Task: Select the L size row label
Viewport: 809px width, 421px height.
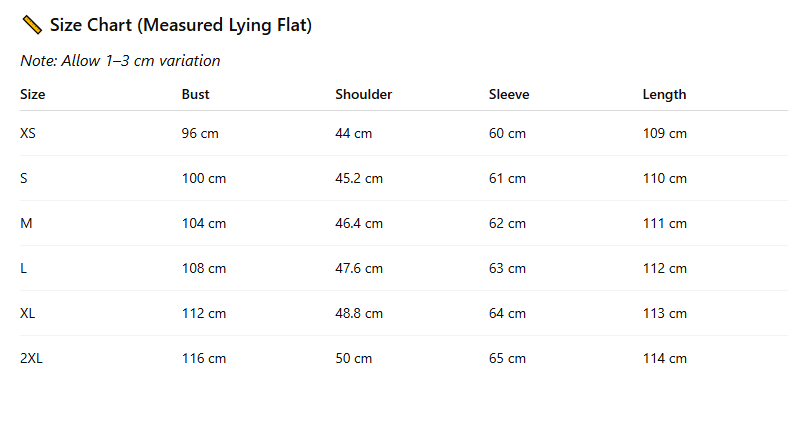Action: coord(23,268)
